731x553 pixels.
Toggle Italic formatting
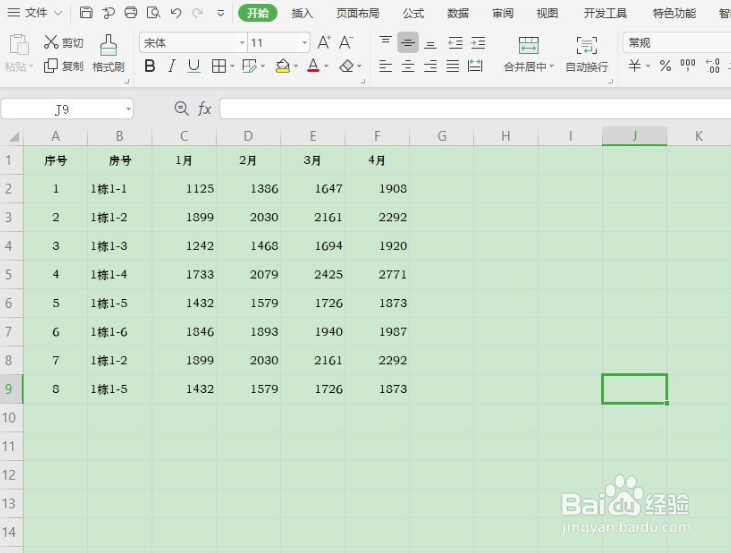tap(172, 66)
